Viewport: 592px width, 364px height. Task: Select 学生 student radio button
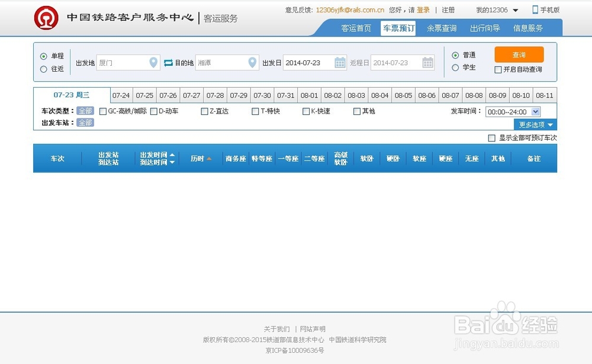click(455, 67)
